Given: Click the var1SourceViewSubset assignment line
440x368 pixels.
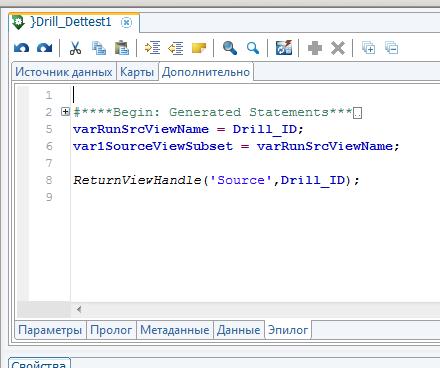Looking at the screenshot, I should pyautogui.click(x=236, y=146).
